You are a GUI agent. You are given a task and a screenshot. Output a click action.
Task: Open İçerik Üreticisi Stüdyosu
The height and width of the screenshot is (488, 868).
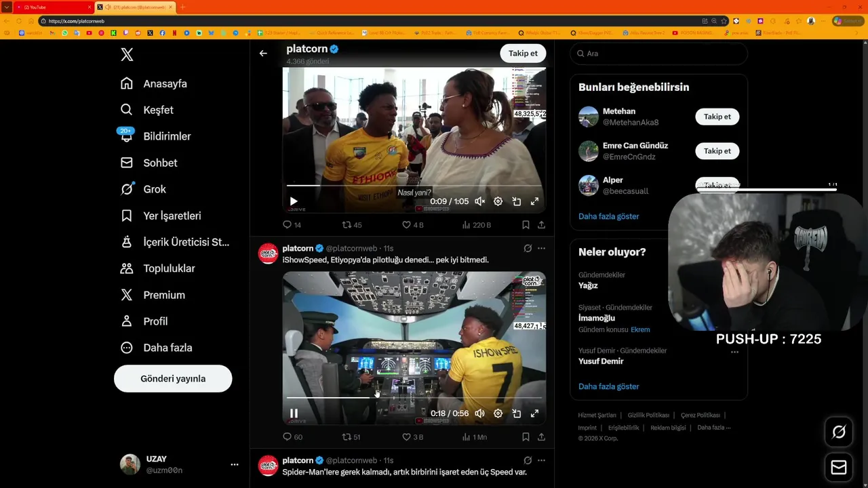(176, 242)
